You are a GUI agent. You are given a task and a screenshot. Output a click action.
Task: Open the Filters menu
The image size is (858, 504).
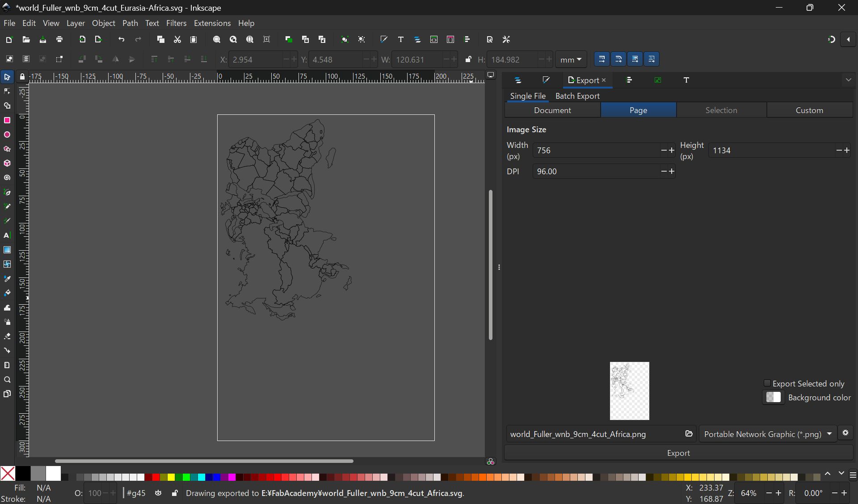pos(177,23)
